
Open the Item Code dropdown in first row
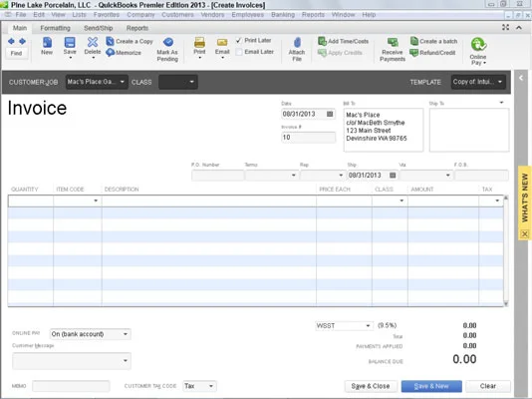96,200
